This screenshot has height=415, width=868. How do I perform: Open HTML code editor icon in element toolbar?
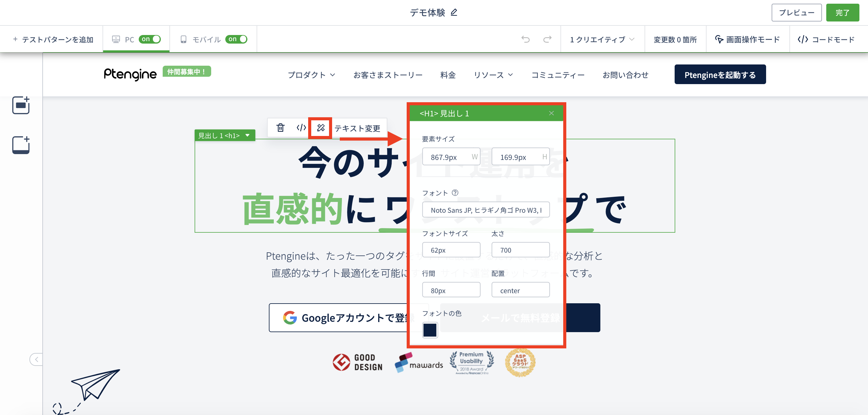[x=301, y=128]
